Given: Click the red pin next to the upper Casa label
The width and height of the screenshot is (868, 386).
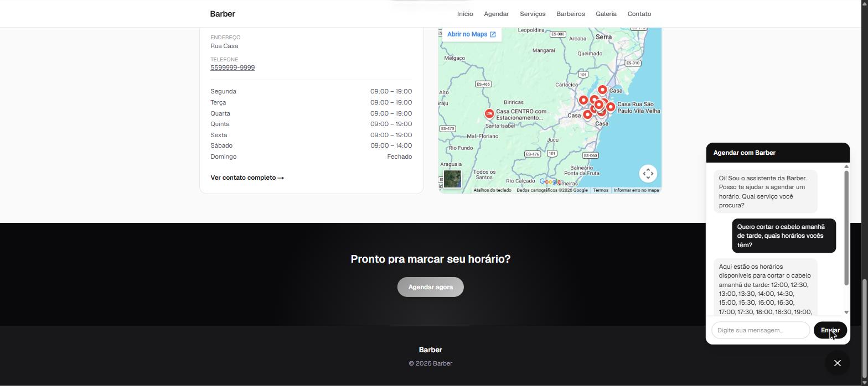Looking at the screenshot, I should tap(602, 90).
